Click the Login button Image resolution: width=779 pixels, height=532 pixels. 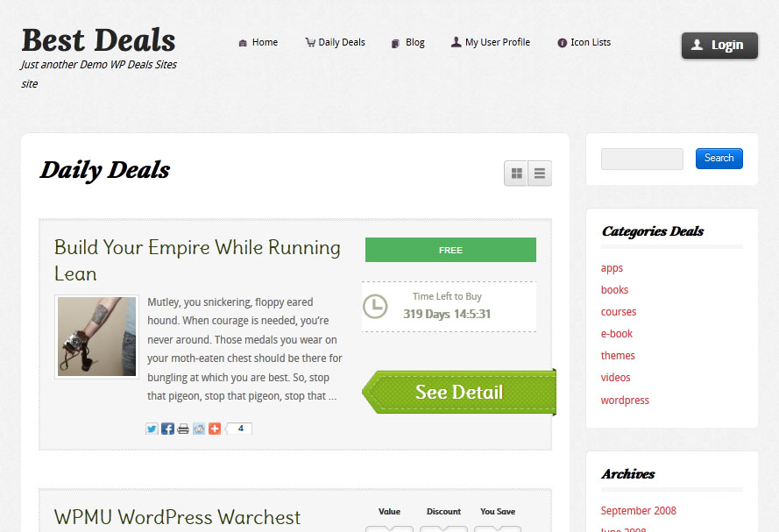click(719, 46)
